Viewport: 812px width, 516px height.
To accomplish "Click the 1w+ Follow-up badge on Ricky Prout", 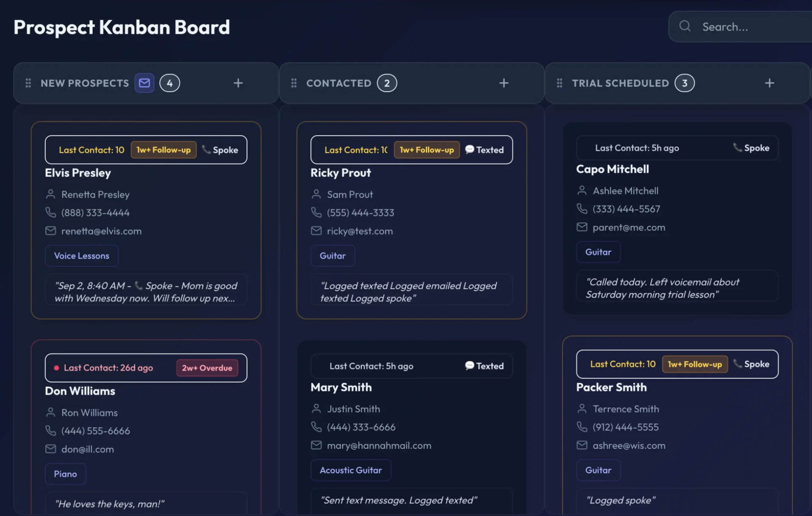I will 427,150.
